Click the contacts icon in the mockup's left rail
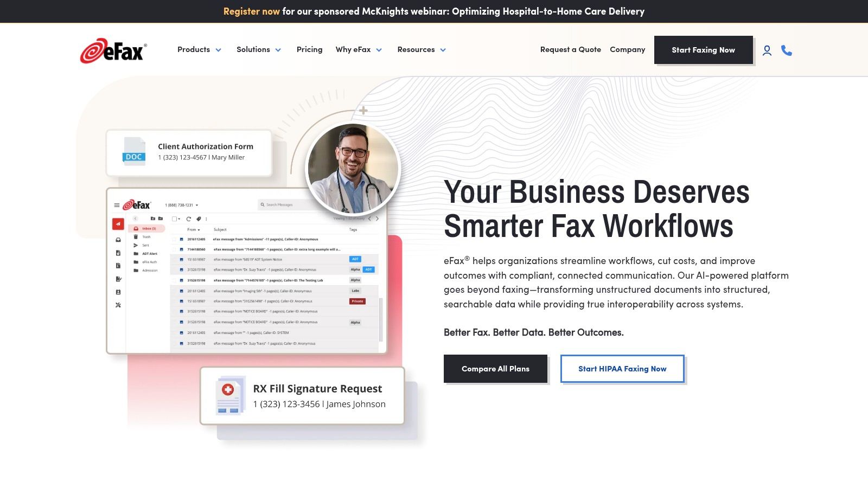The width and height of the screenshot is (868, 488). [118, 292]
